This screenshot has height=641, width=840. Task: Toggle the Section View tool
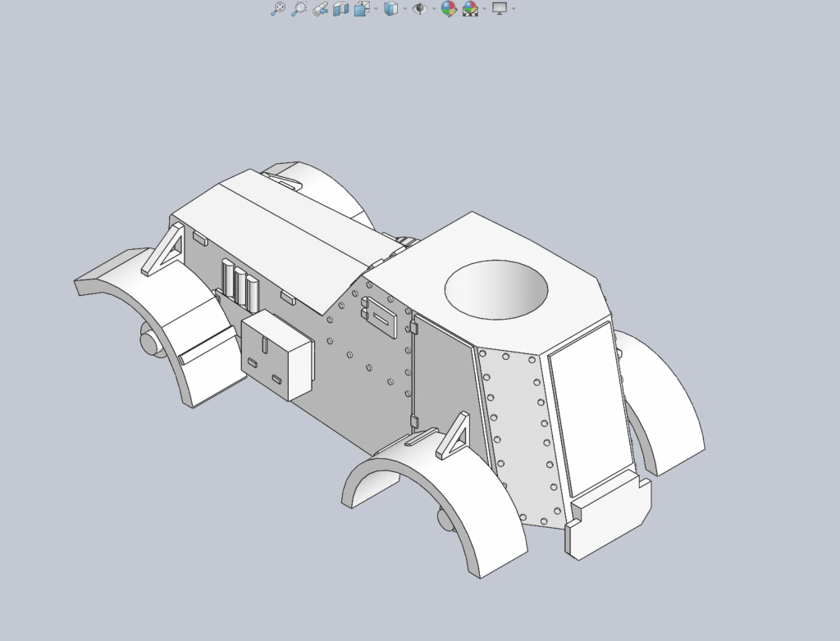coord(340,8)
